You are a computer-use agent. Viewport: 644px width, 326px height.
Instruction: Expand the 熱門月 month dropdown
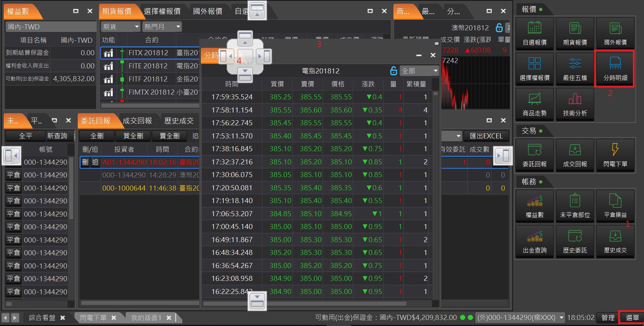pos(162,27)
